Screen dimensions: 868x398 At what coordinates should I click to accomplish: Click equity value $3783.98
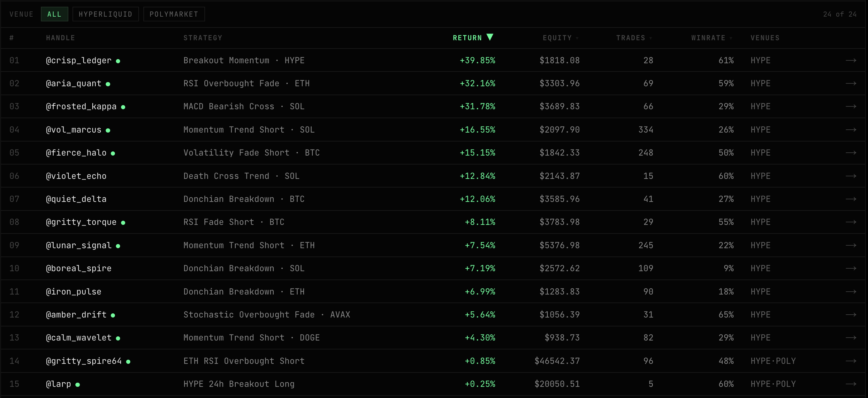(560, 222)
